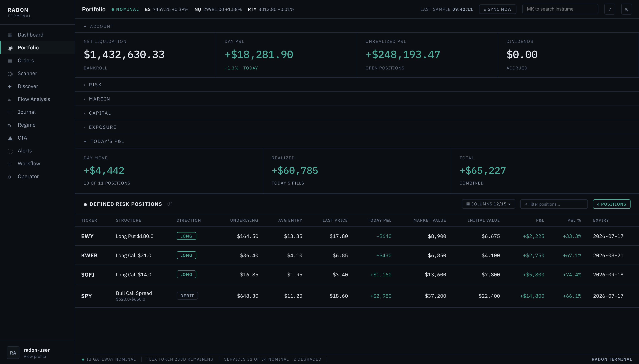639x364 pixels.
Task: Click the Journal book icon
Action: 10,112
